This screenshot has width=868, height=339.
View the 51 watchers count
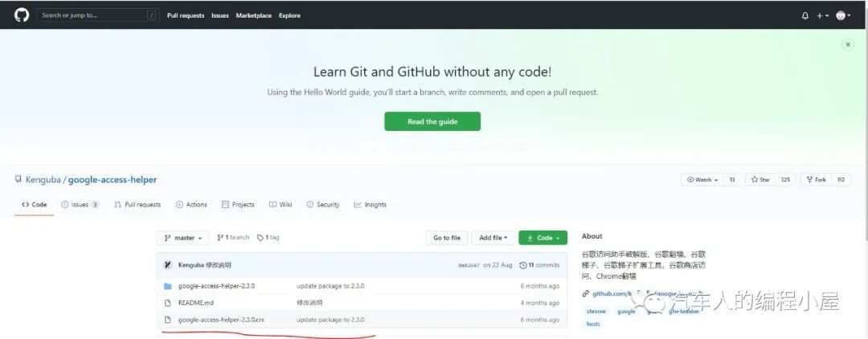point(732,180)
